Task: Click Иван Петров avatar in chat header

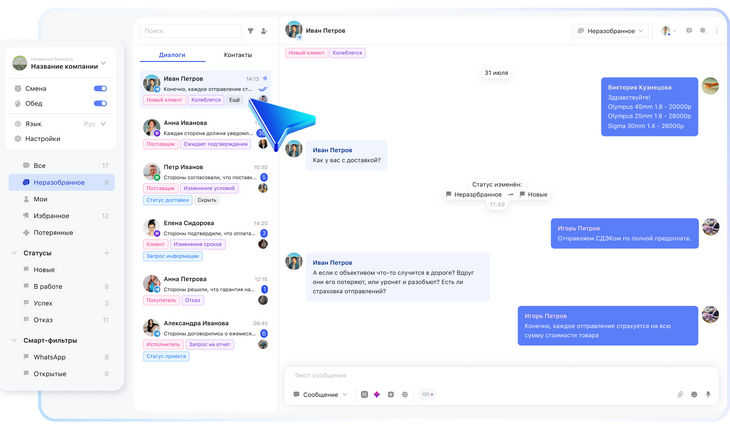Action: [294, 30]
